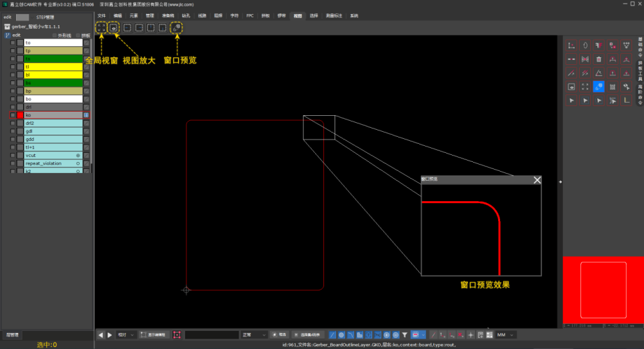This screenshot has width=644, height=349.
Task: Select the angle measurement triangle tool
Action: [599, 73]
